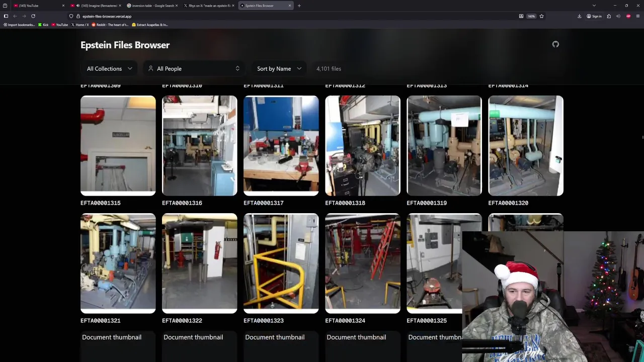Open the Import bookmarks bookmark
Screen dimensions: 644x362
(x=19, y=25)
